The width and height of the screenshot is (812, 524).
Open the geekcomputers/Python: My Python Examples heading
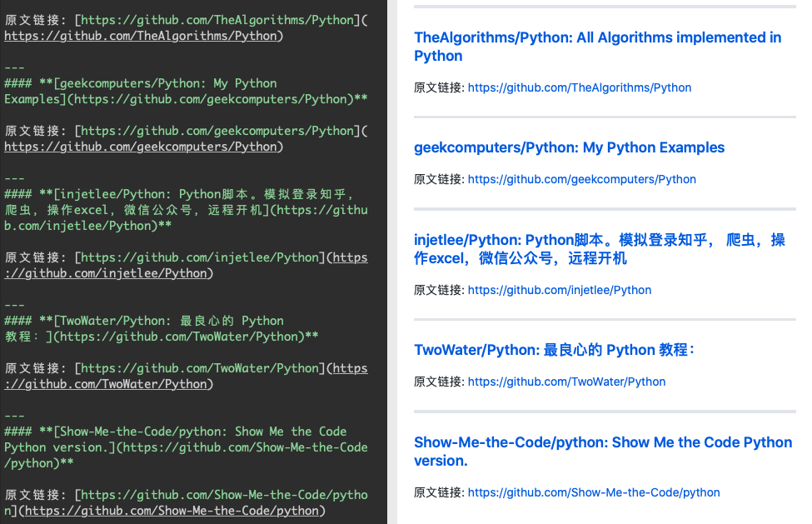pyautogui.click(x=569, y=147)
